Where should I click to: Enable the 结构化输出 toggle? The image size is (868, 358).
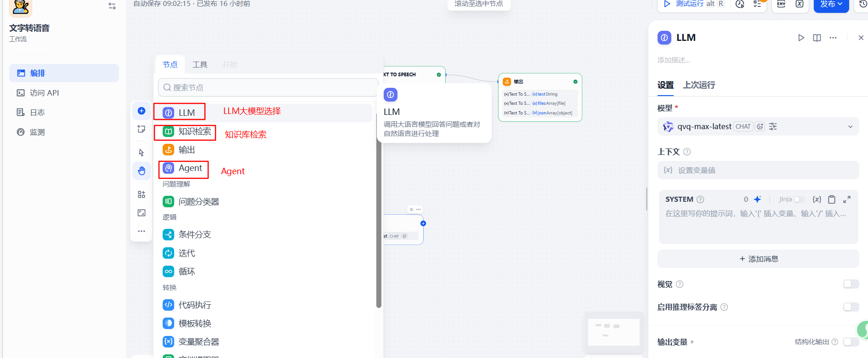pyautogui.click(x=851, y=341)
